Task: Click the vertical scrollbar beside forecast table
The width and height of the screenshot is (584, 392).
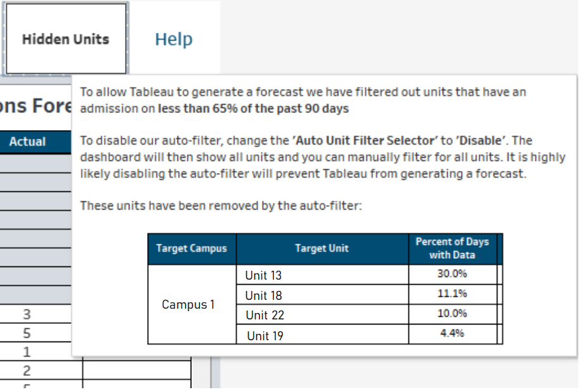Action: pos(216,372)
